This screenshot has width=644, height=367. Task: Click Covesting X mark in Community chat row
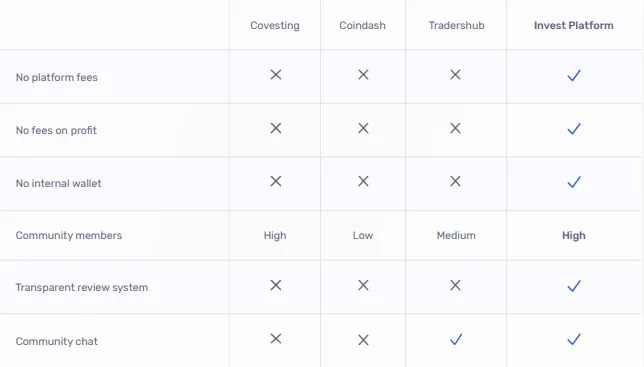click(x=276, y=338)
